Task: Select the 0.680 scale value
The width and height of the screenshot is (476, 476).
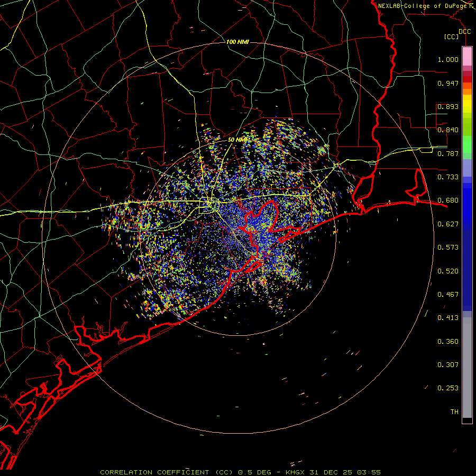Action: coord(448,200)
